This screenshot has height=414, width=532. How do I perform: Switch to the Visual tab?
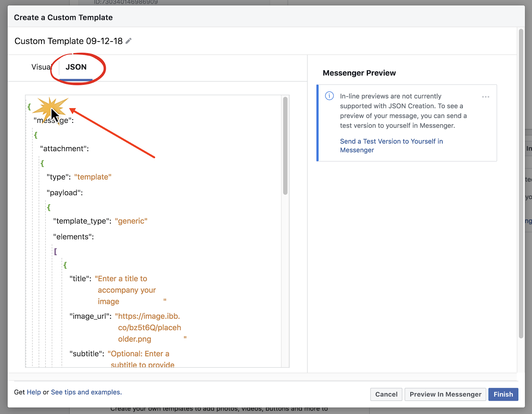(41, 67)
